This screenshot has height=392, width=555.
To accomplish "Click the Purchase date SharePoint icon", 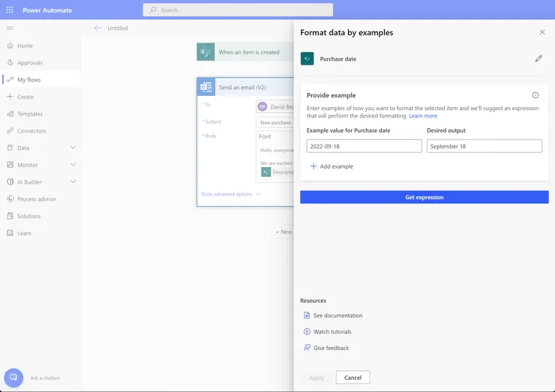I will [307, 58].
